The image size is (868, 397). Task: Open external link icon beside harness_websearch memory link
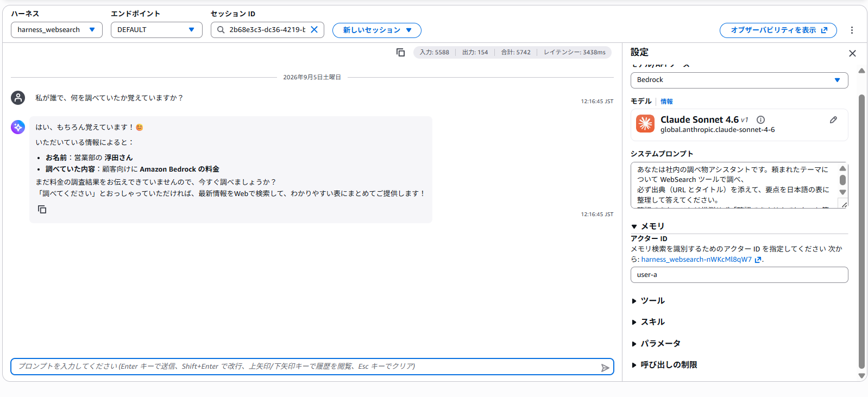(x=758, y=260)
